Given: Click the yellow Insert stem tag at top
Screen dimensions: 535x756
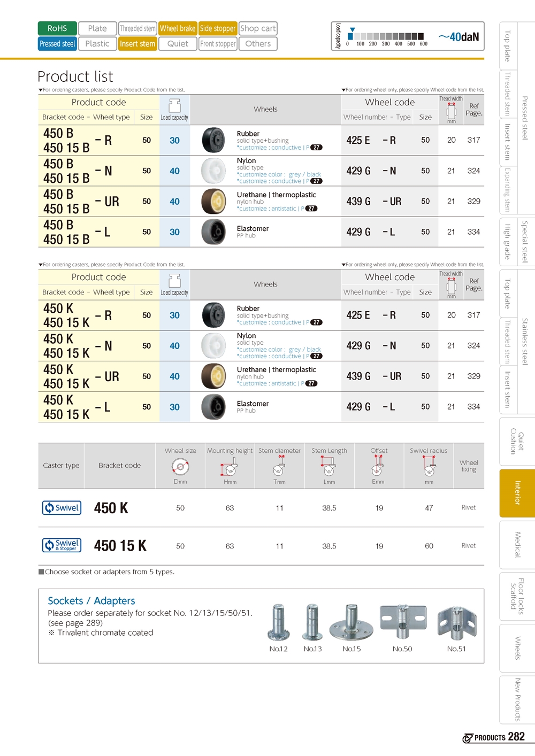Looking at the screenshot, I should coord(137,44).
